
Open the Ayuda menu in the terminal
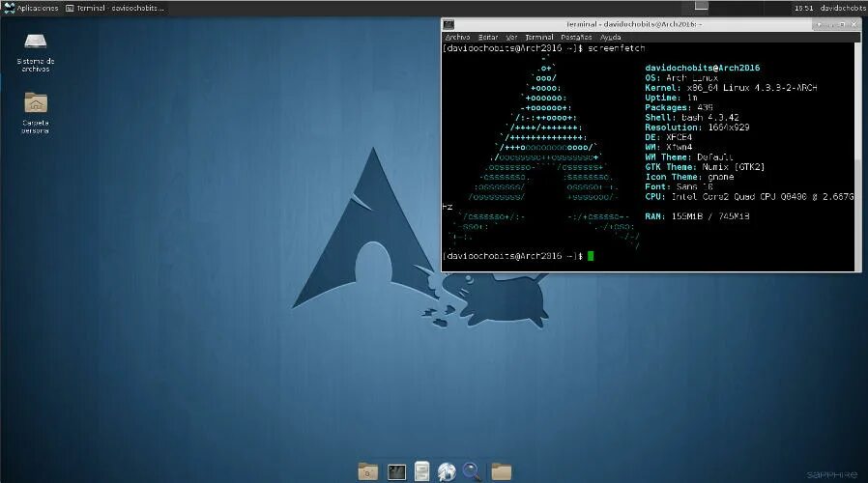[611, 37]
